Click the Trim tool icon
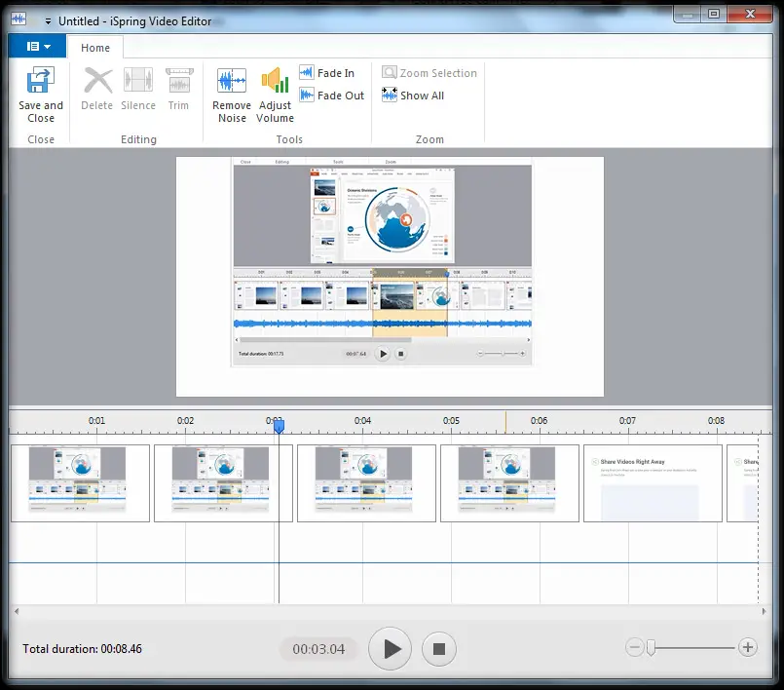784x690 pixels. tap(178, 82)
